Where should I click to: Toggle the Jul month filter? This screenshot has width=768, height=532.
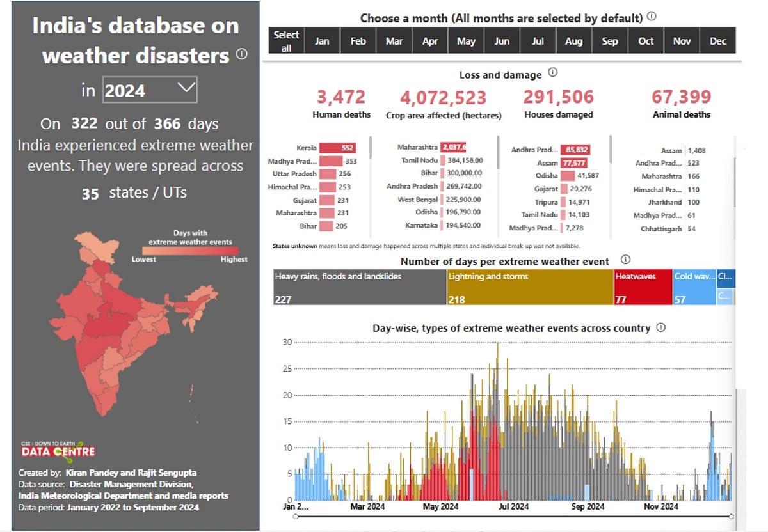[538, 41]
